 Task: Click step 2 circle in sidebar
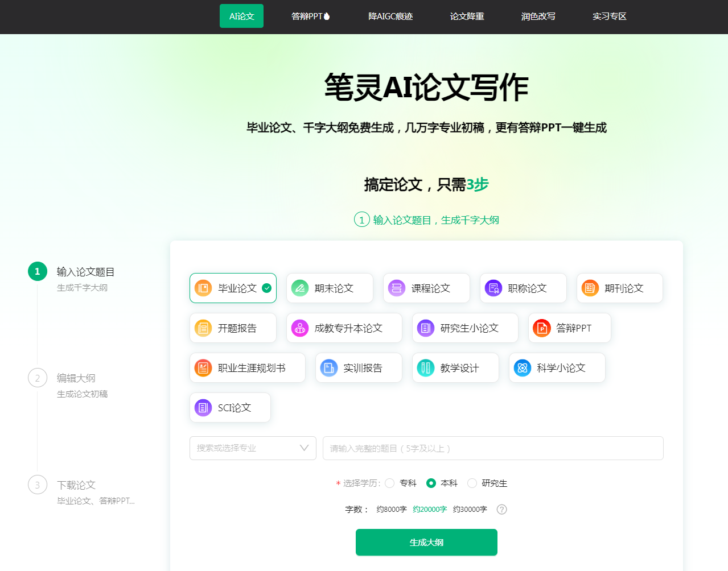tap(38, 378)
